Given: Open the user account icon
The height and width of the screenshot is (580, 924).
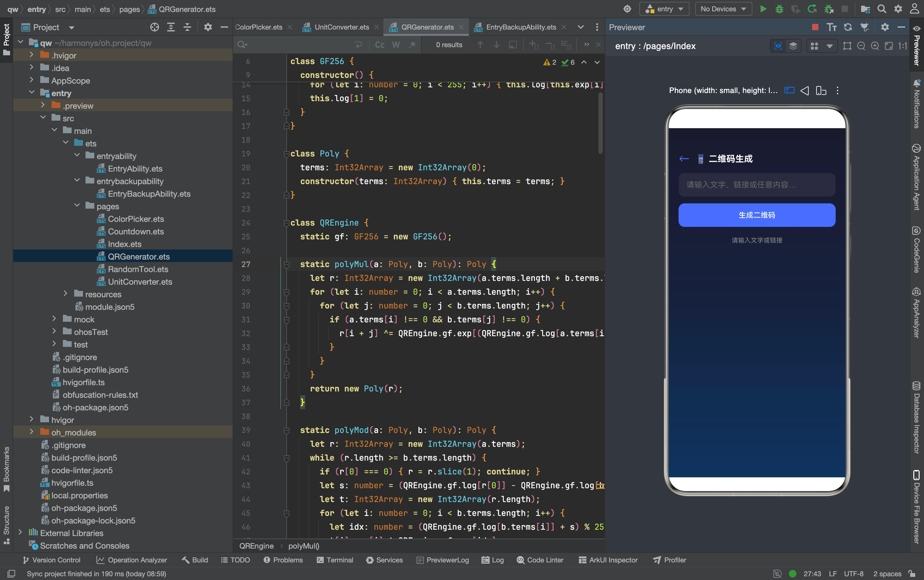Looking at the screenshot, I should pos(915,9).
